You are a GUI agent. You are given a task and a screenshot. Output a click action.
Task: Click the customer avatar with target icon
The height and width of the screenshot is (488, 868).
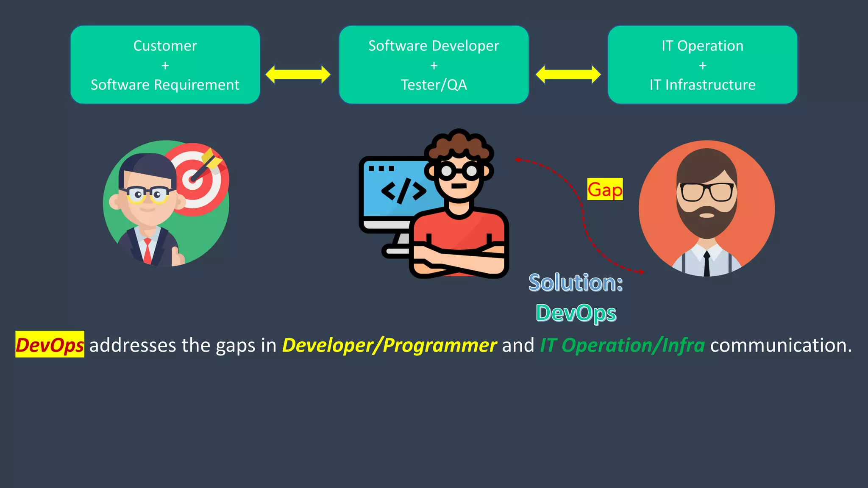click(x=166, y=203)
